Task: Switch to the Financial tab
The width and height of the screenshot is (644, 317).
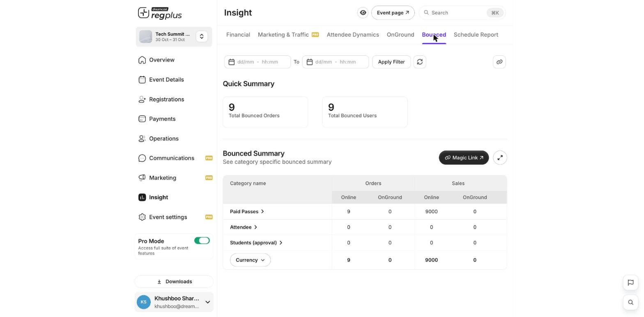Action: click(238, 35)
